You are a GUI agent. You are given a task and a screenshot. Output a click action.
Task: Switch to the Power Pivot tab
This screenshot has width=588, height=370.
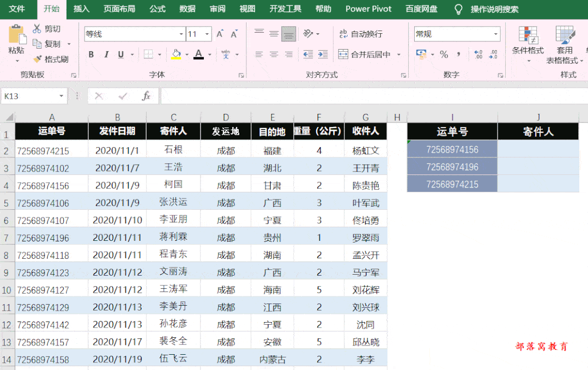(368, 9)
